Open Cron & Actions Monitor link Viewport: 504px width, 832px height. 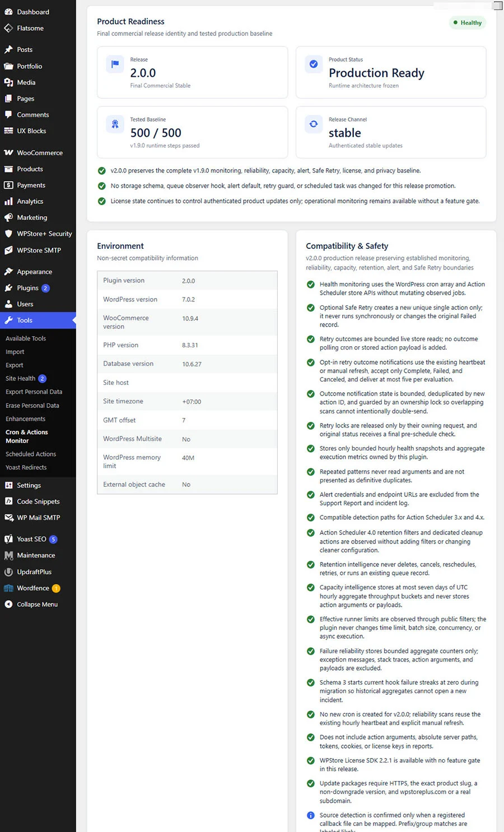(x=27, y=436)
